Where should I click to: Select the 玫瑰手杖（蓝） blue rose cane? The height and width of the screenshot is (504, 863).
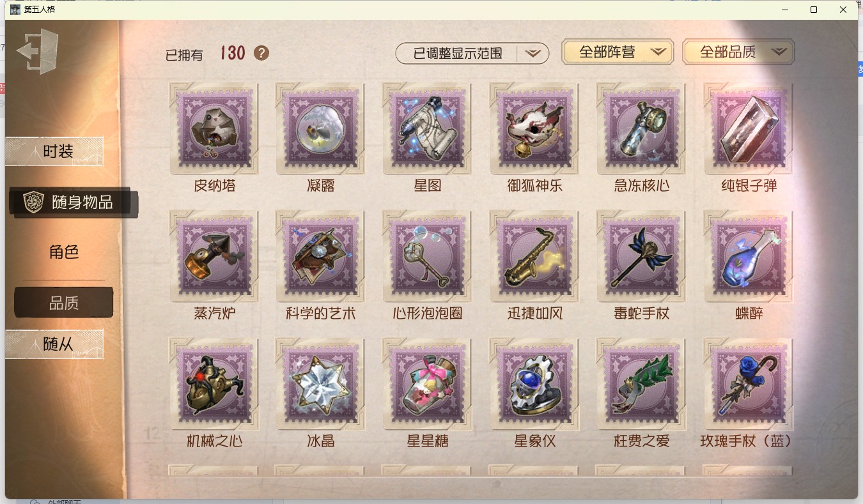click(x=749, y=383)
